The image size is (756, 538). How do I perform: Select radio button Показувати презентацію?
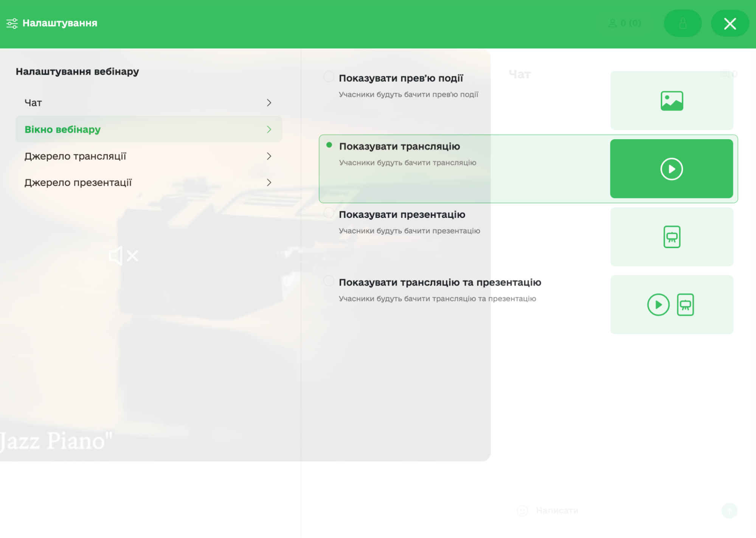329,213
